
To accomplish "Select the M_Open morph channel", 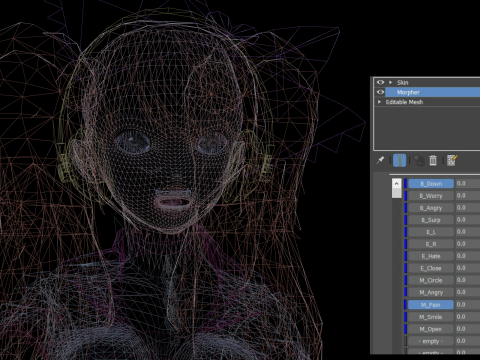I will tap(431, 329).
